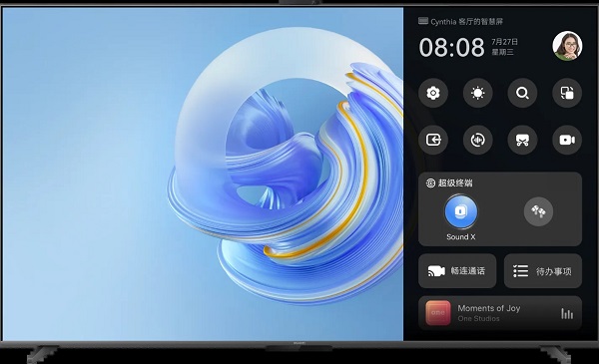Toggle the earbuds device in Super Device

538,211
